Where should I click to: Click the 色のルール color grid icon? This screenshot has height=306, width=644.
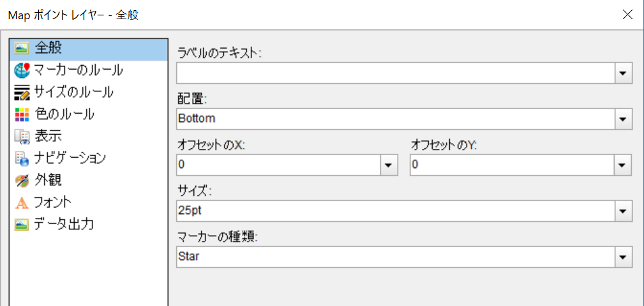(x=22, y=115)
